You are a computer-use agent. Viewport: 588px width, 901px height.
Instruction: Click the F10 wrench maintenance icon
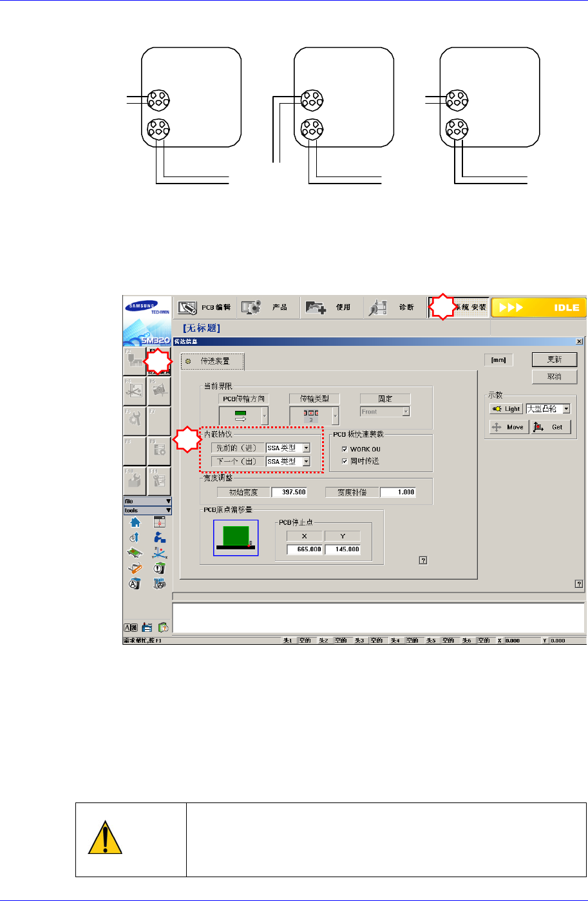[135, 480]
